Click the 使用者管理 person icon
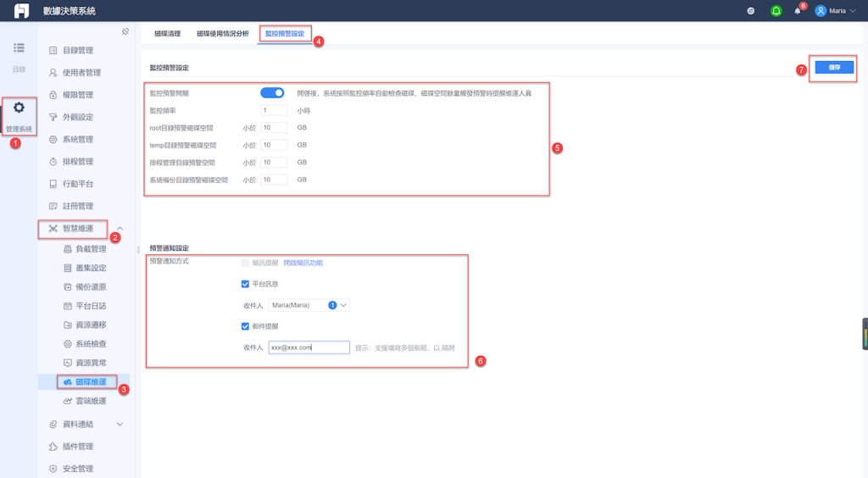868x478 pixels. pos(53,73)
